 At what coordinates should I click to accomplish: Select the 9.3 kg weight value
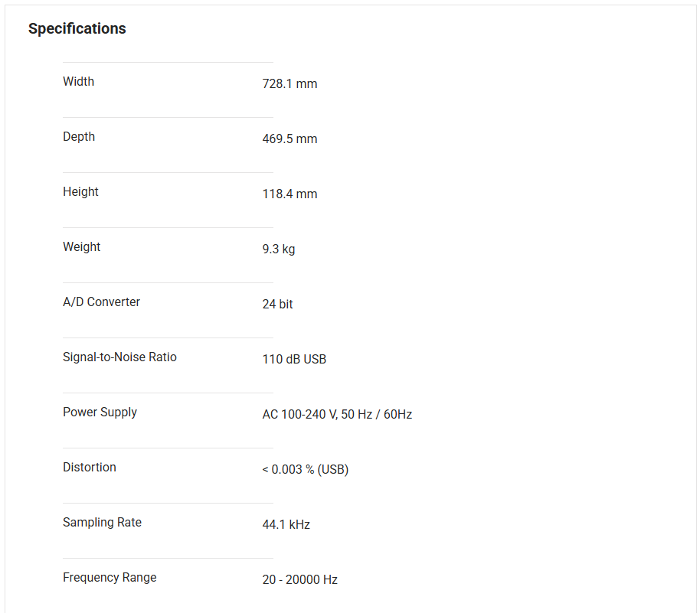click(279, 249)
